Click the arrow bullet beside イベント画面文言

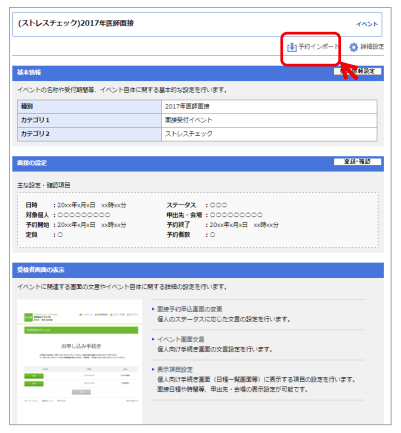[153, 339]
